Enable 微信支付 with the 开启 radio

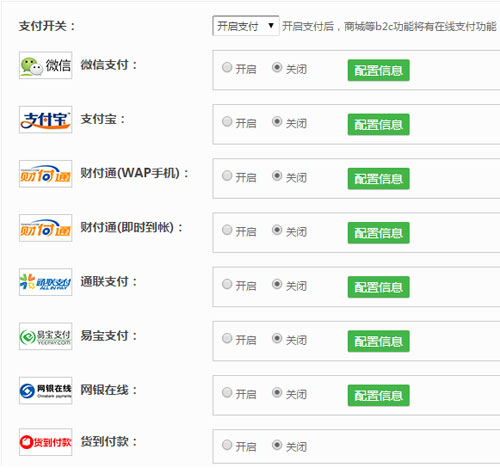(x=227, y=67)
